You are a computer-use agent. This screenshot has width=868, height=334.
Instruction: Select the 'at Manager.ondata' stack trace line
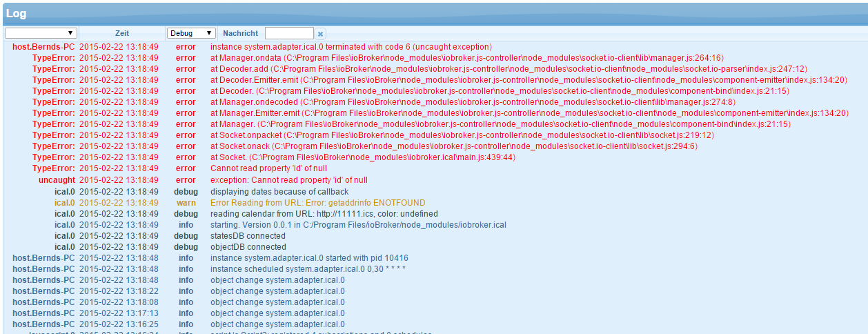[466, 58]
